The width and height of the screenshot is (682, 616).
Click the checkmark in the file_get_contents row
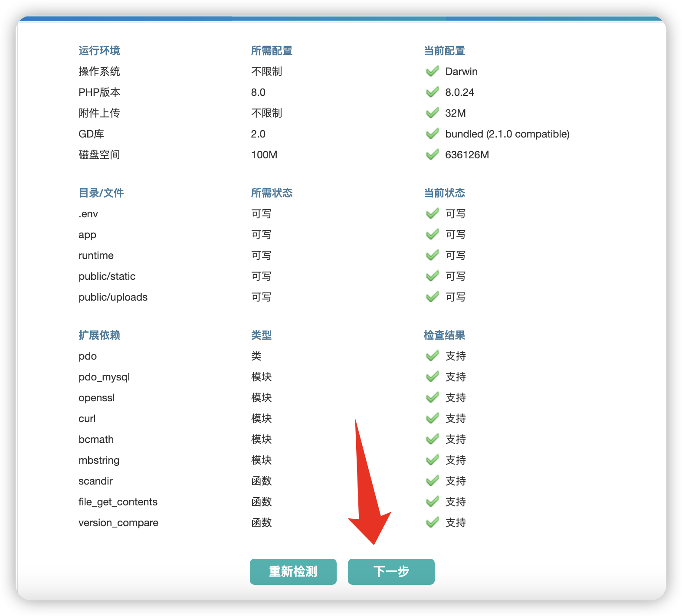coord(432,501)
